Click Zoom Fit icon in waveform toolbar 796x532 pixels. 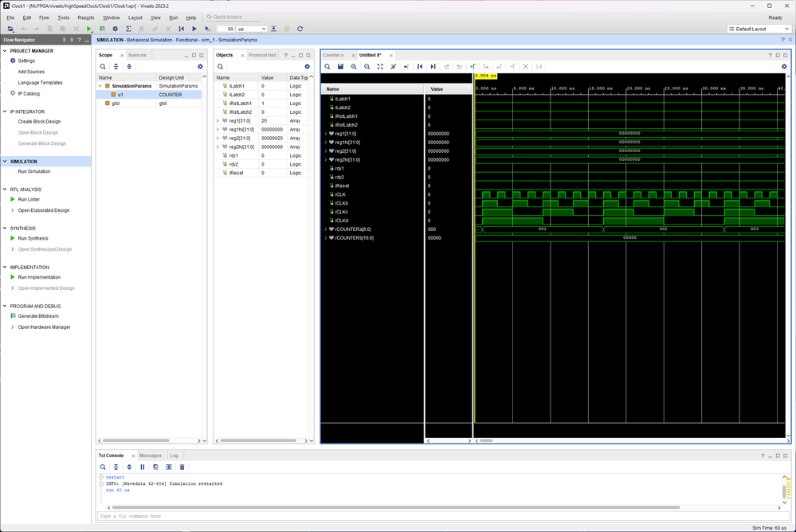(x=380, y=67)
